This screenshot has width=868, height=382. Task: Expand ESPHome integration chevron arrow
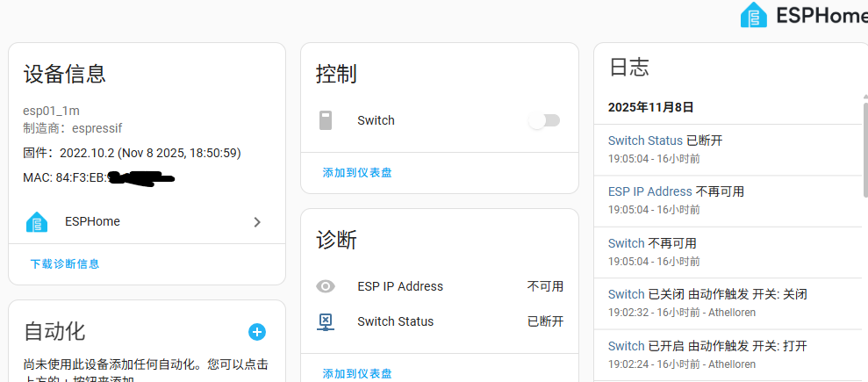click(x=257, y=222)
